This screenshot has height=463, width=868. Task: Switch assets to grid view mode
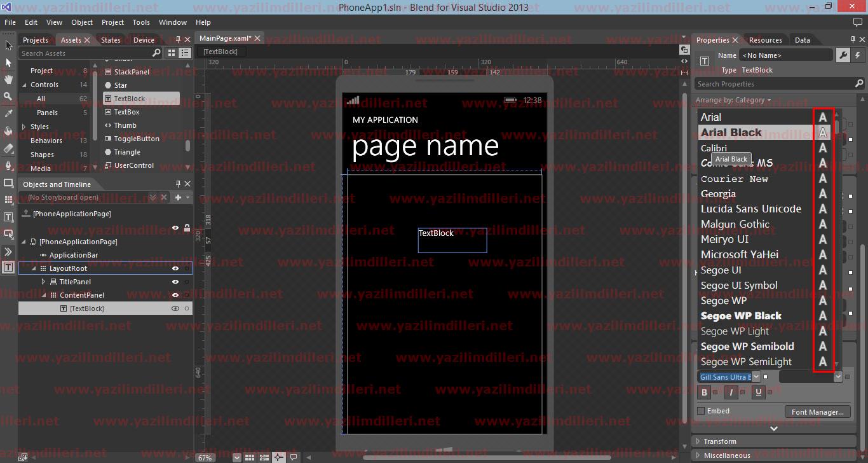(x=172, y=53)
